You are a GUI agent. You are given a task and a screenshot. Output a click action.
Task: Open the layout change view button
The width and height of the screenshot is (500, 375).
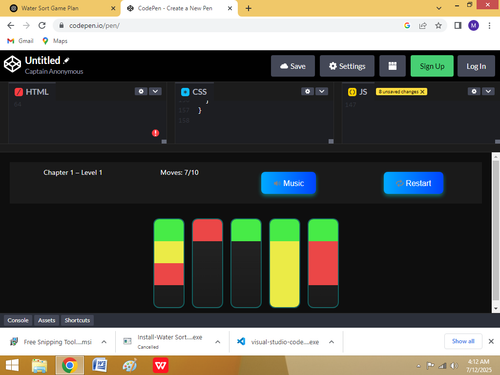point(392,66)
